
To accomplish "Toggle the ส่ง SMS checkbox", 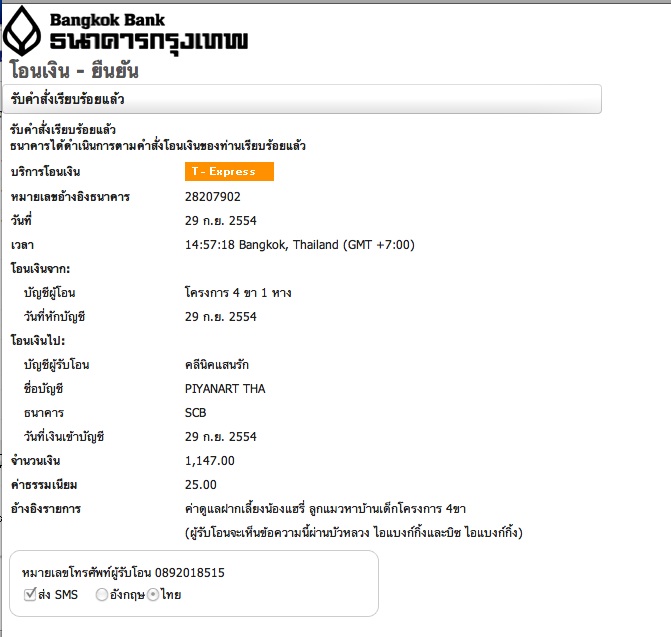I will click(x=30, y=594).
